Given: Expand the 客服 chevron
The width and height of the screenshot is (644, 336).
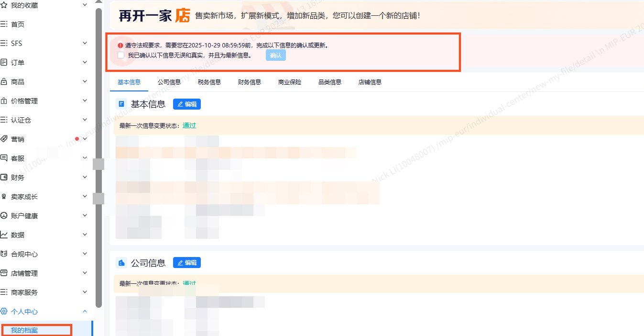Looking at the screenshot, I should click(x=85, y=158).
